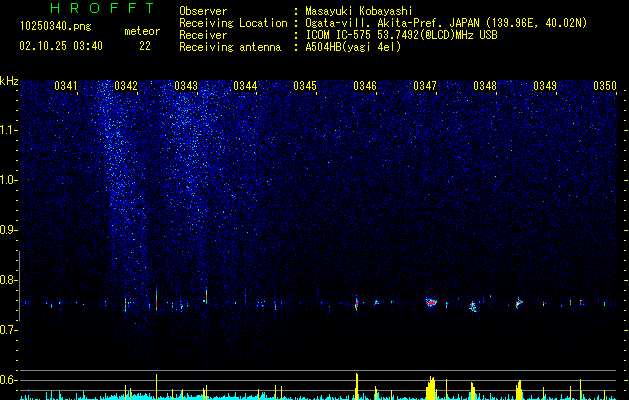
Task: Click the 0349 time marker
Action: point(545,86)
